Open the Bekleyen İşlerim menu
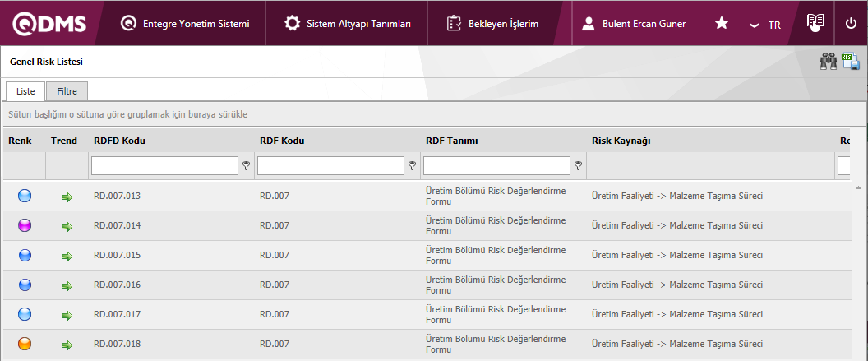The height and width of the screenshot is (361, 868). click(492, 24)
